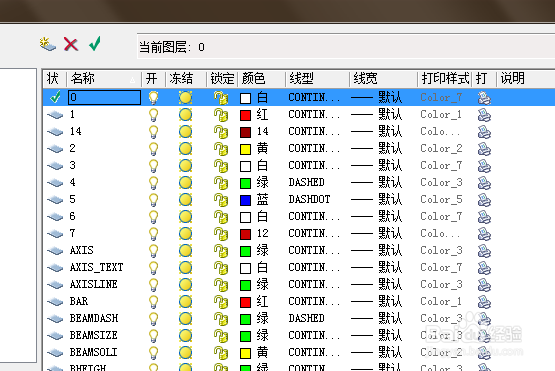Viewport: 555px width, 371px height.
Task: Turn off layer AXIS light bulb
Action: (x=153, y=251)
